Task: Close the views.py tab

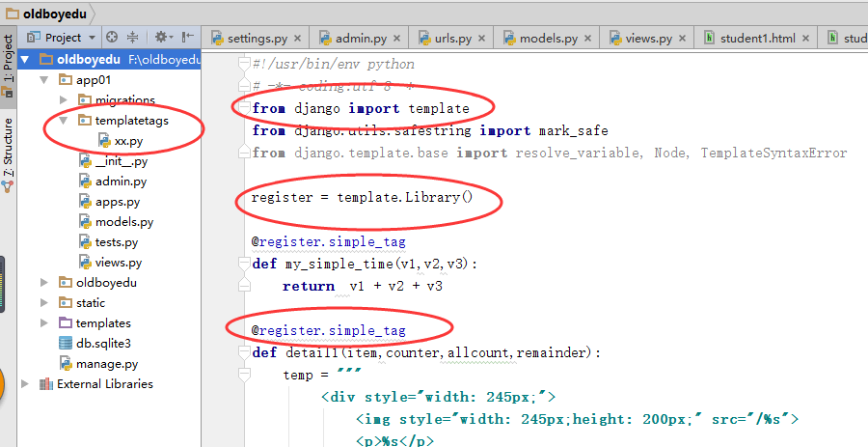Action: [682, 39]
